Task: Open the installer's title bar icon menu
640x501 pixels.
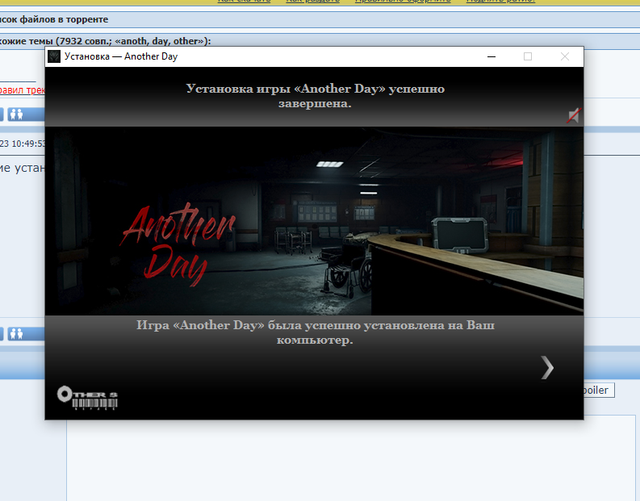Action: pos(54,56)
